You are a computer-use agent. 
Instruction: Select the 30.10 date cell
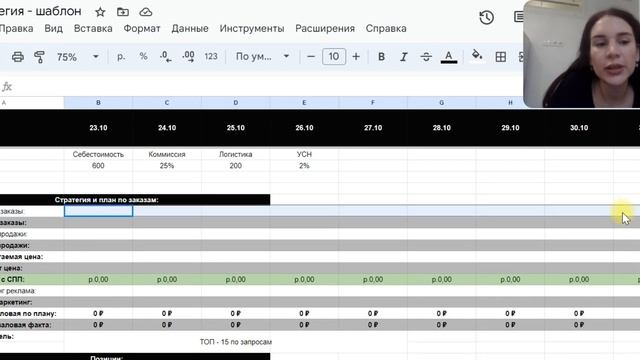point(579,128)
